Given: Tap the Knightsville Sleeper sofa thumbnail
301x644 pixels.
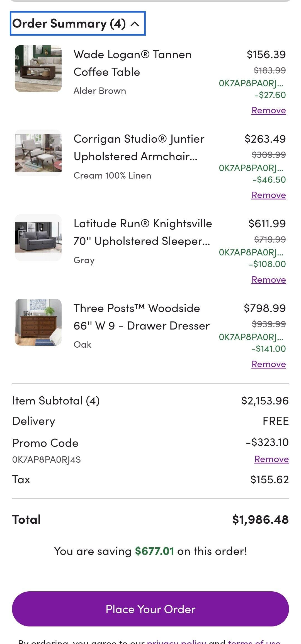Looking at the screenshot, I should [38, 238].
